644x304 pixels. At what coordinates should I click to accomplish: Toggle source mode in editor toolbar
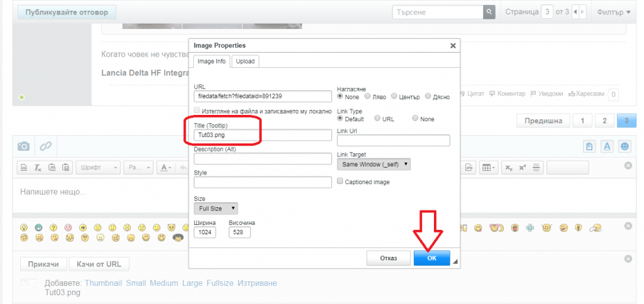pos(24,167)
